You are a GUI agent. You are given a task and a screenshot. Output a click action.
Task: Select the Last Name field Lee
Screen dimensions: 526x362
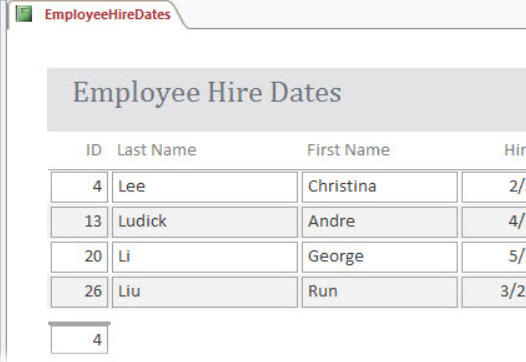click(x=205, y=187)
